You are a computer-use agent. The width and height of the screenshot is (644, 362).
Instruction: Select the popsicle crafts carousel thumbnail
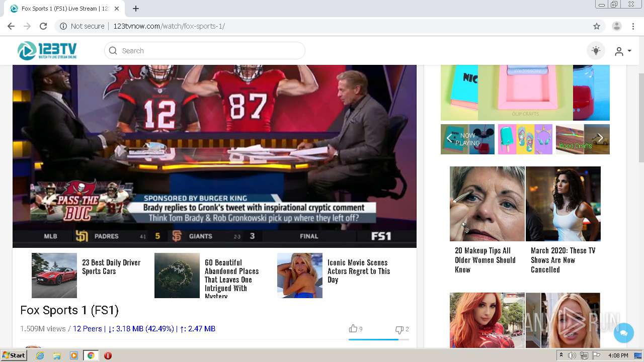pos(525,139)
